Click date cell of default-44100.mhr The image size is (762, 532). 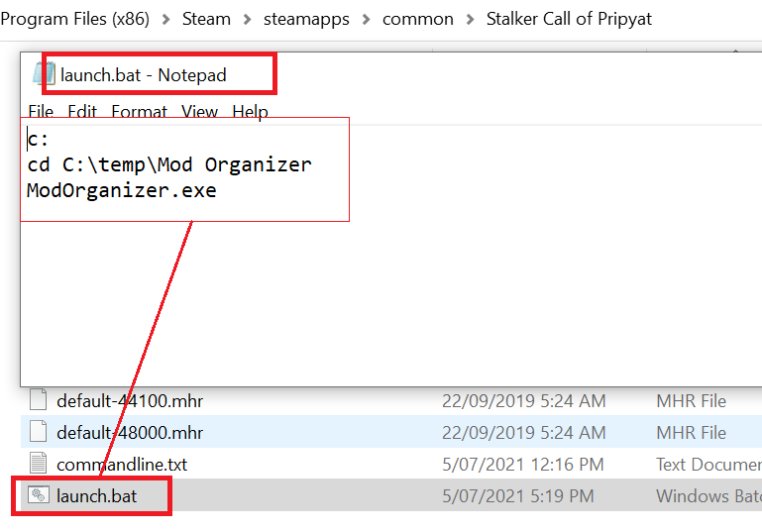pos(524,401)
